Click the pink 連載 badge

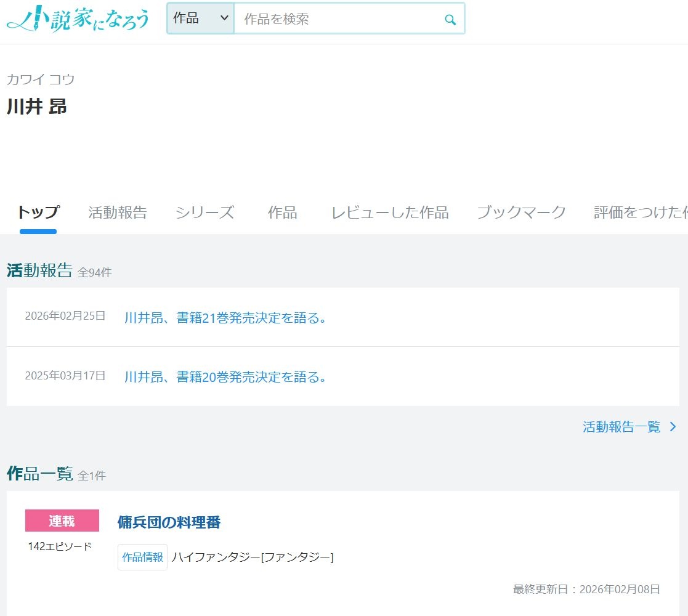click(x=62, y=521)
